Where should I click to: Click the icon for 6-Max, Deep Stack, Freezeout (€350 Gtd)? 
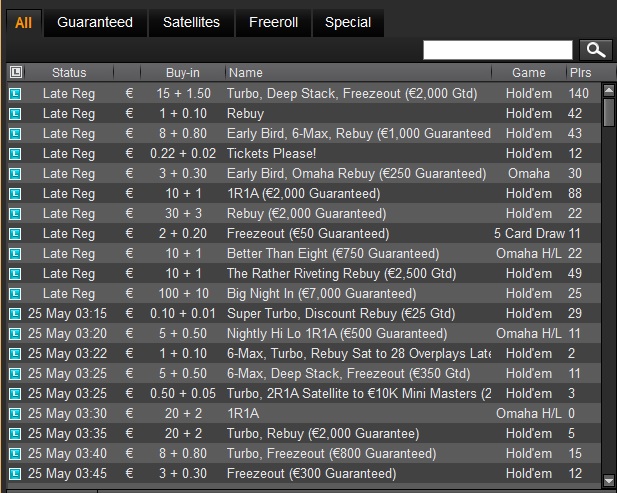pos(15,374)
